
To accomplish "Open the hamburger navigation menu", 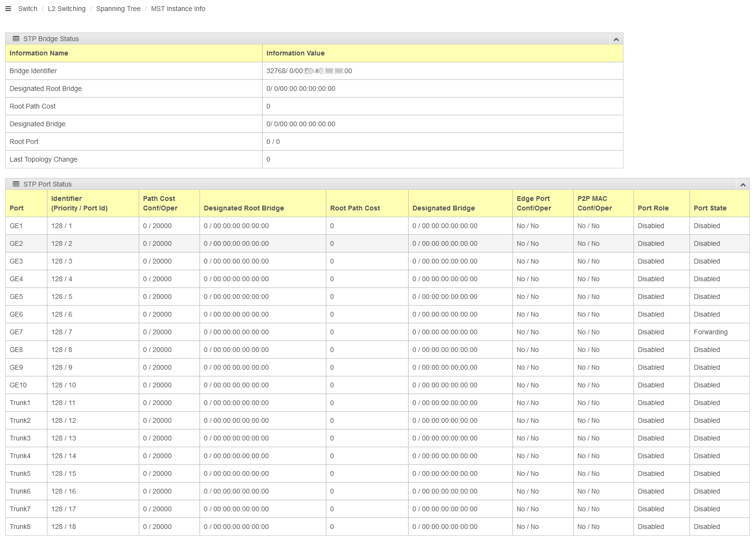I will pyautogui.click(x=8, y=9).
